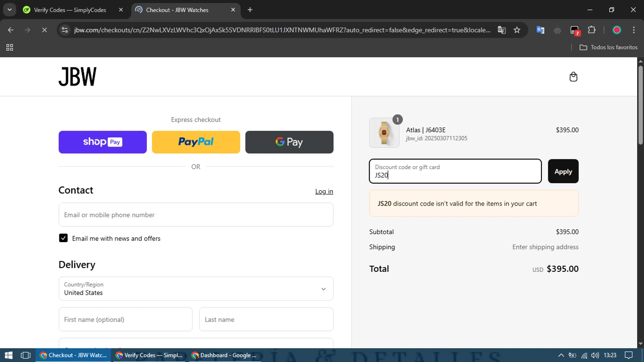Click the address bar URL
The height and width of the screenshot is (362, 644).
click(282, 30)
